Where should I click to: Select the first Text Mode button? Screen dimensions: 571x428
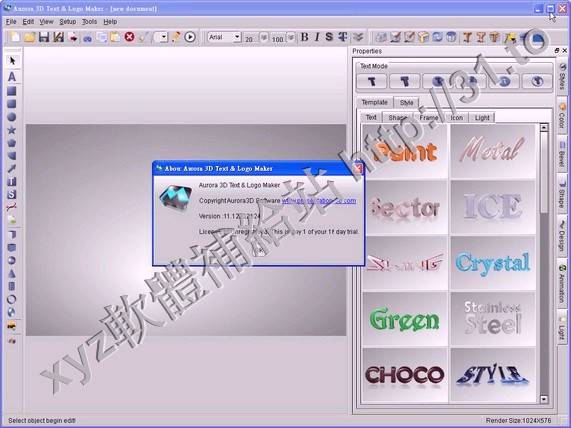[372, 81]
